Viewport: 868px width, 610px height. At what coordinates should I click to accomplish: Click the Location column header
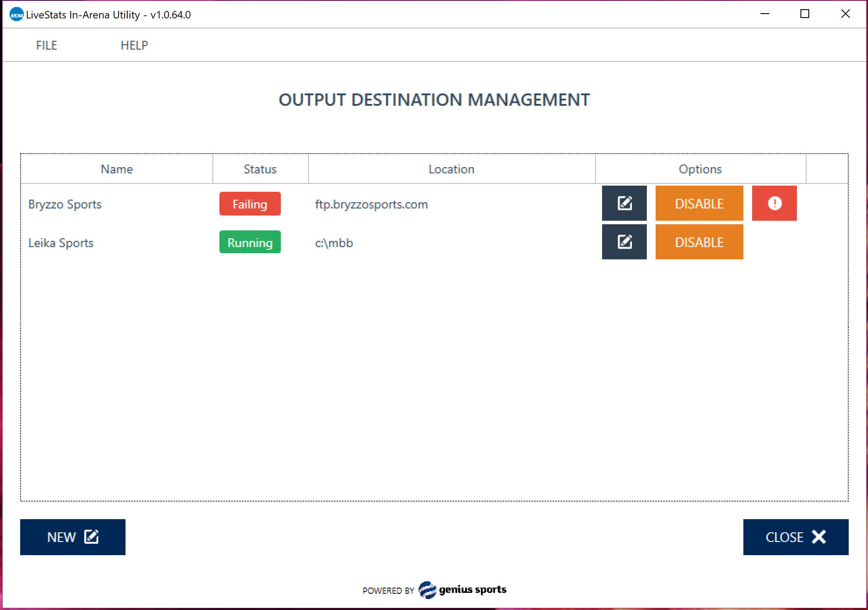pyautogui.click(x=452, y=169)
